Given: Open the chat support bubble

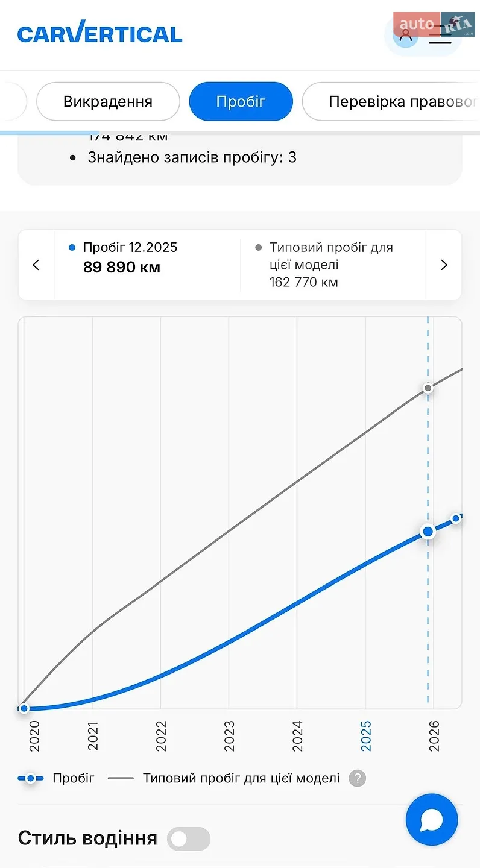Looking at the screenshot, I should 432,820.
